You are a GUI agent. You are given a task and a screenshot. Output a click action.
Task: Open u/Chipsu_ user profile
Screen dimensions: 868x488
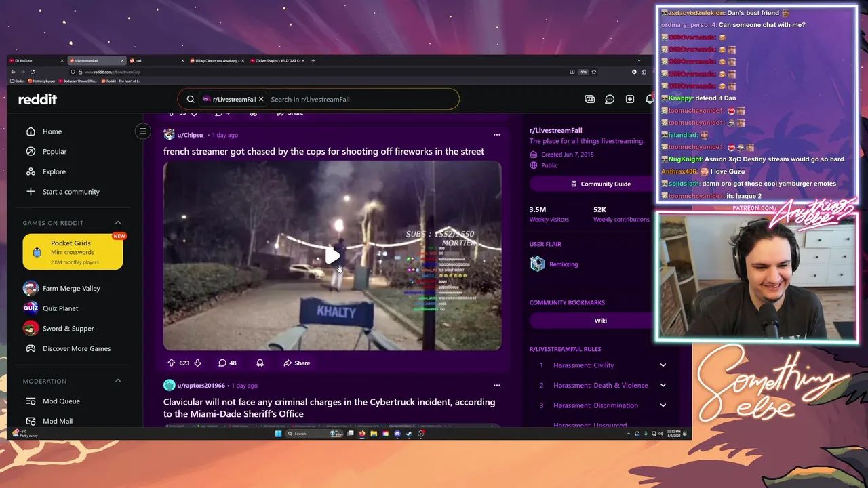coord(191,135)
